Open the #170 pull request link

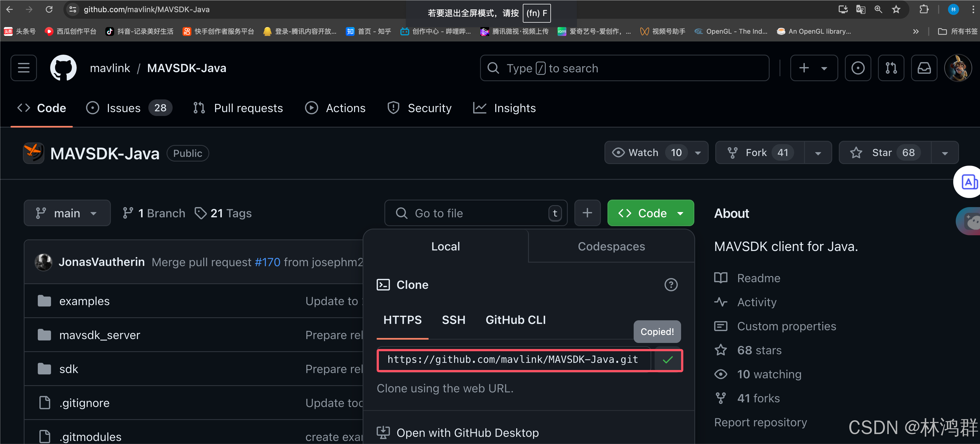267,262
